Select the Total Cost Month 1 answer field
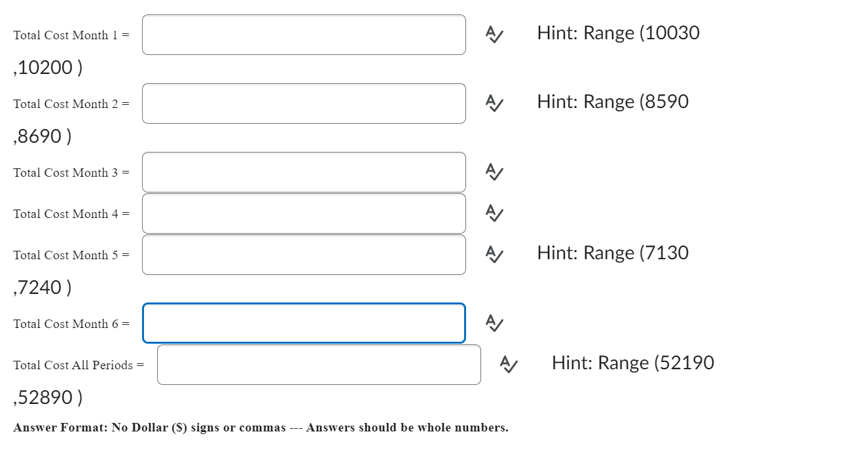The width and height of the screenshot is (868, 455). coord(304,35)
